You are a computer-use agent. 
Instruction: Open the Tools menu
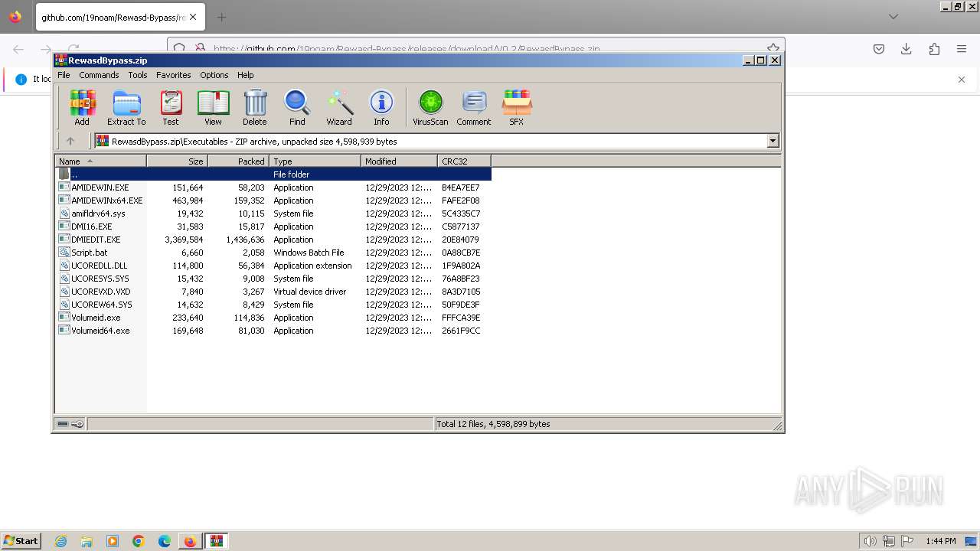tap(138, 75)
